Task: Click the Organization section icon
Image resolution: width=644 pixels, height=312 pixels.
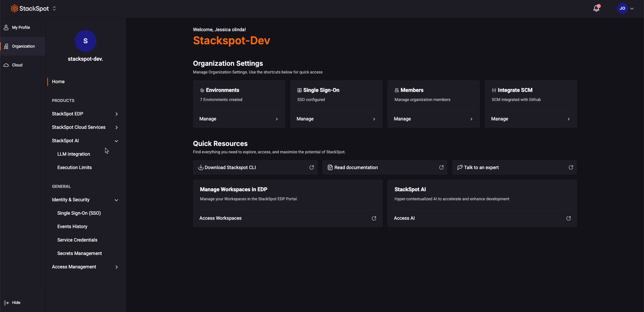Action: click(6, 46)
